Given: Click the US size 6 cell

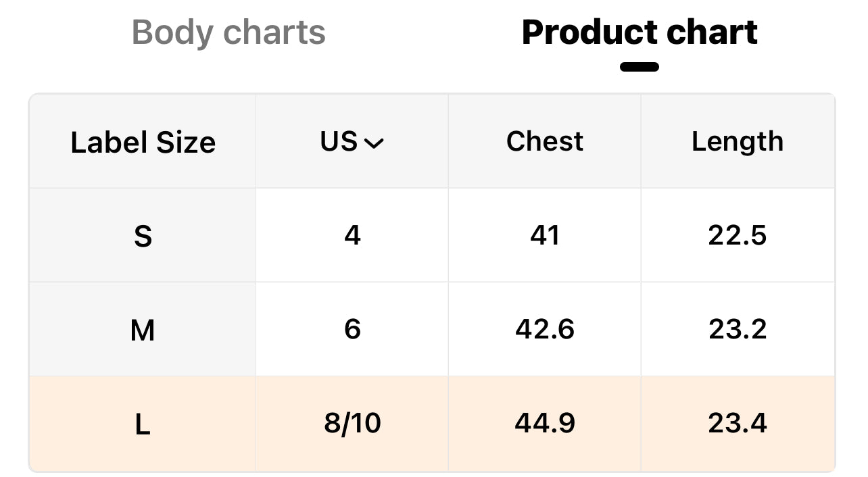Looking at the screenshot, I should (x=352, y=329).
